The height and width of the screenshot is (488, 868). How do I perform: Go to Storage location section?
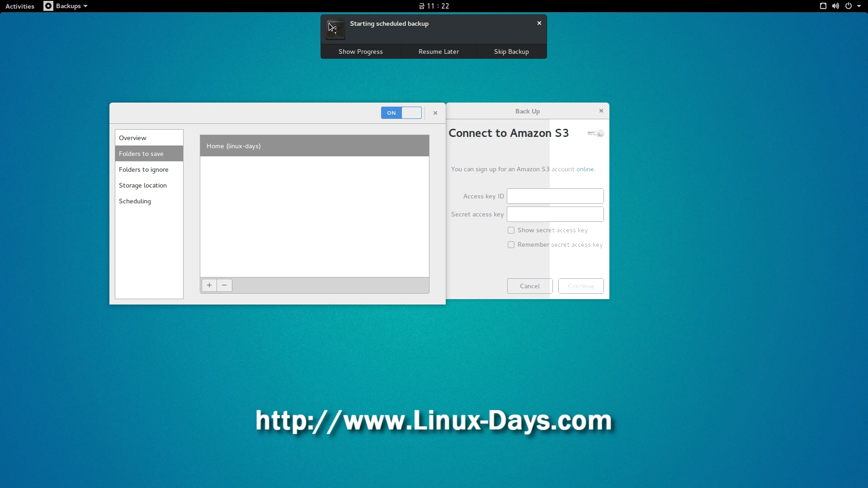[149, 185]
